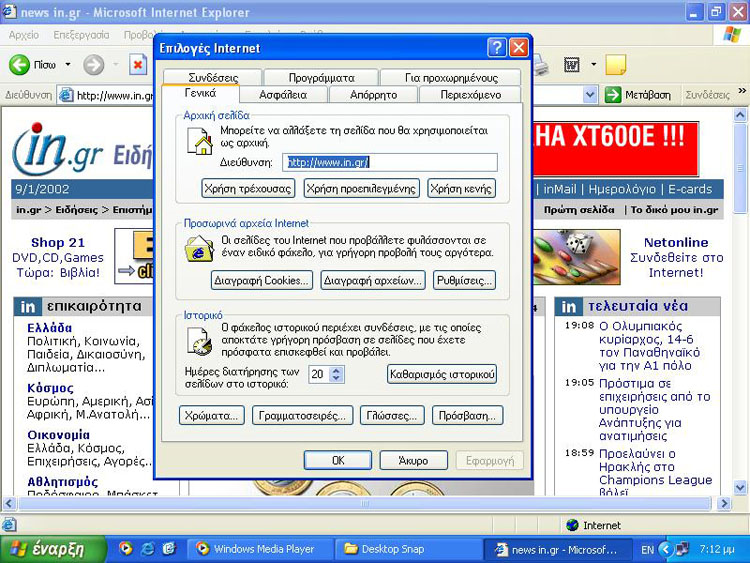Open Γλώσσες settings
750x563 pixels.
point(392,416)
